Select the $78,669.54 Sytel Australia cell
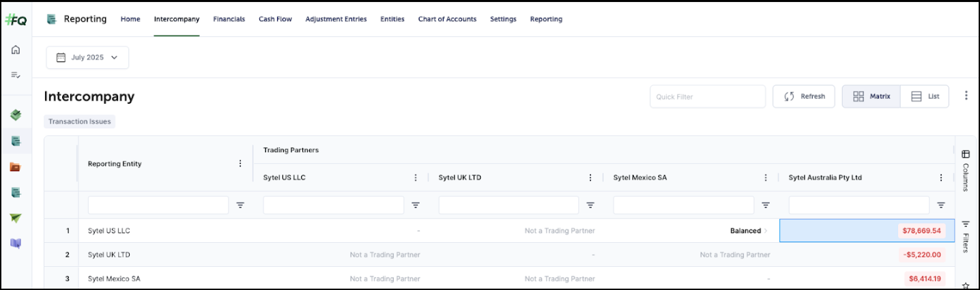 [x=866, y=231]
